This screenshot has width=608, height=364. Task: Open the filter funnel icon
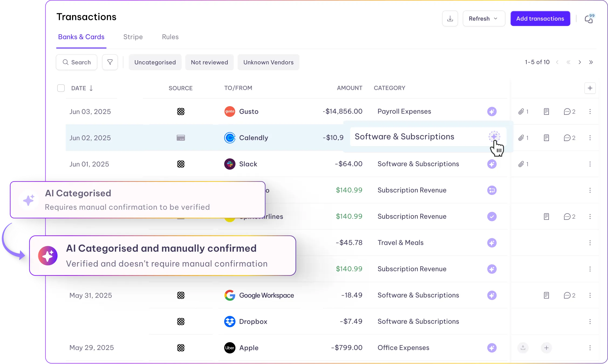(x=110, y=62)
